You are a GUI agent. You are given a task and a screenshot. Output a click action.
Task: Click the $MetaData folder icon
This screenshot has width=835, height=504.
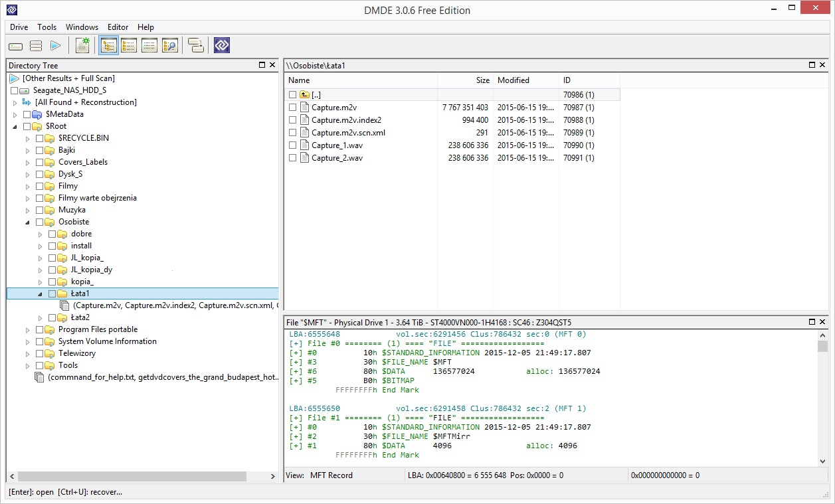point(38,114)
